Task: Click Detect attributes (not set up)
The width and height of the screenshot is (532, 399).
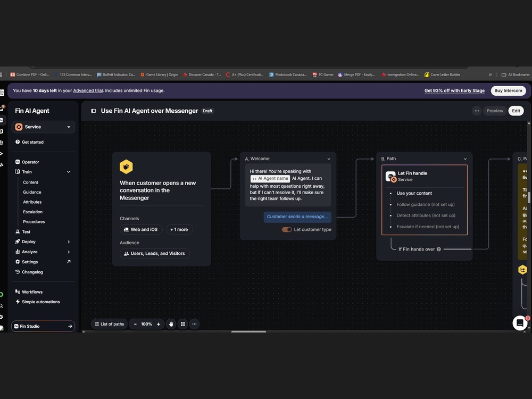Action: [x=426, y=215]
